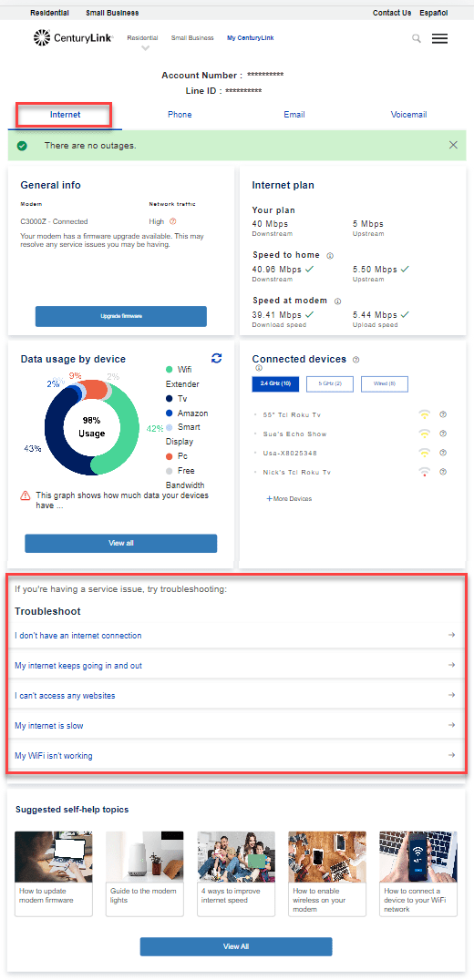This screenshot has width=474, height=980.
Task: Open the hamburger menu
Action: [x=439, y=39]
